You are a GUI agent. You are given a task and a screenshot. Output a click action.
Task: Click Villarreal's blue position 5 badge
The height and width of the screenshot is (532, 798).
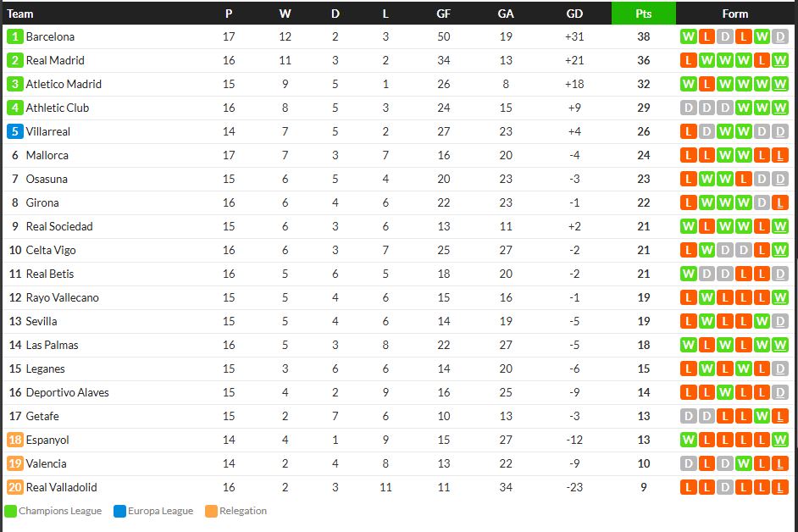pyautogui.click(x=14, y=131)
